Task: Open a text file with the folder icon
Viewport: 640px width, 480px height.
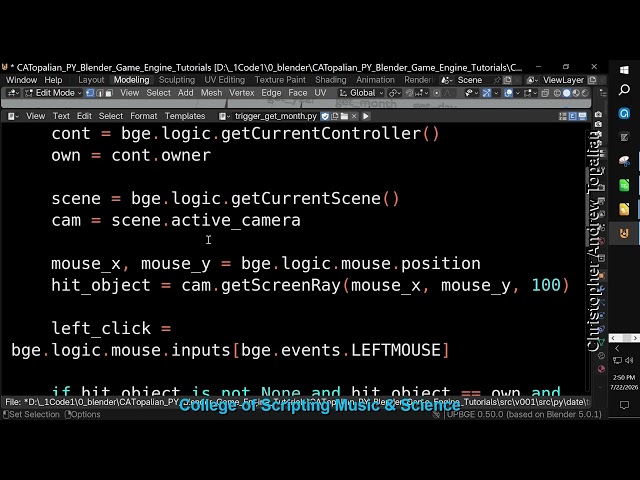Action: click(x=344, y=116)
